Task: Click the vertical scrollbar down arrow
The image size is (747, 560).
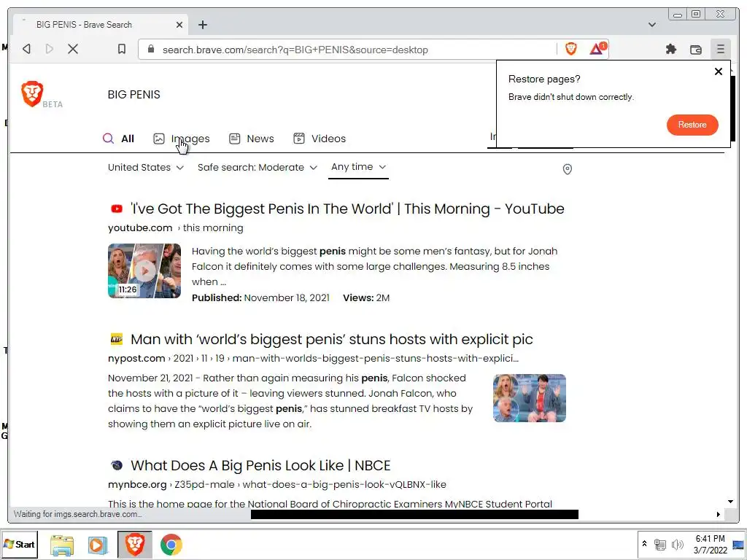Action: (730, 502)
